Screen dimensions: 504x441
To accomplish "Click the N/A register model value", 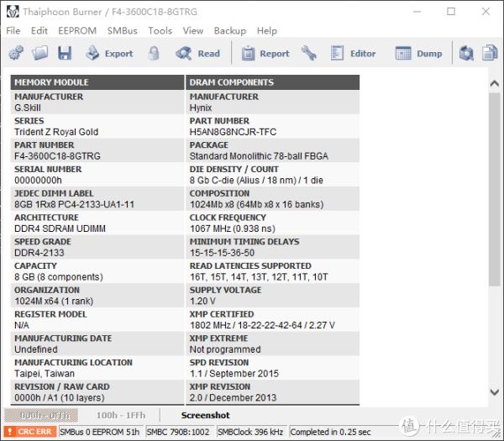I will [x=22, y=325].
